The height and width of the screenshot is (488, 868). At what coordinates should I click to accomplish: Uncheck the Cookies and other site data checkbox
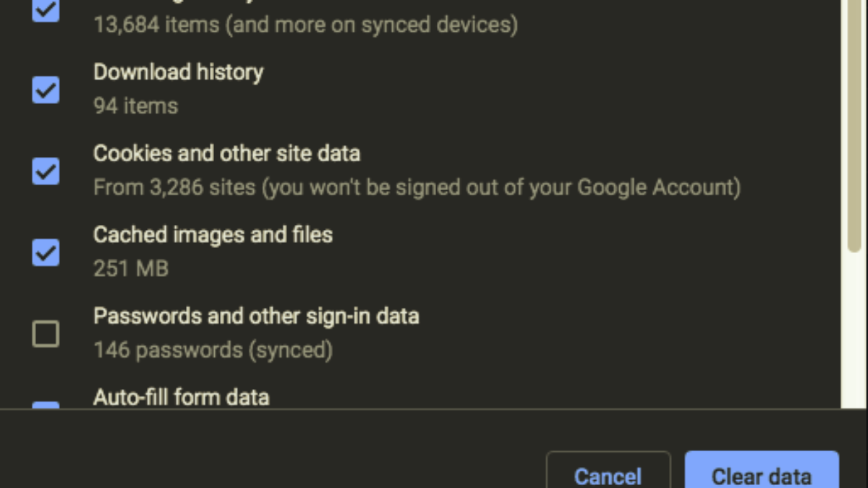pyautogui.click(x=46, y=171)
